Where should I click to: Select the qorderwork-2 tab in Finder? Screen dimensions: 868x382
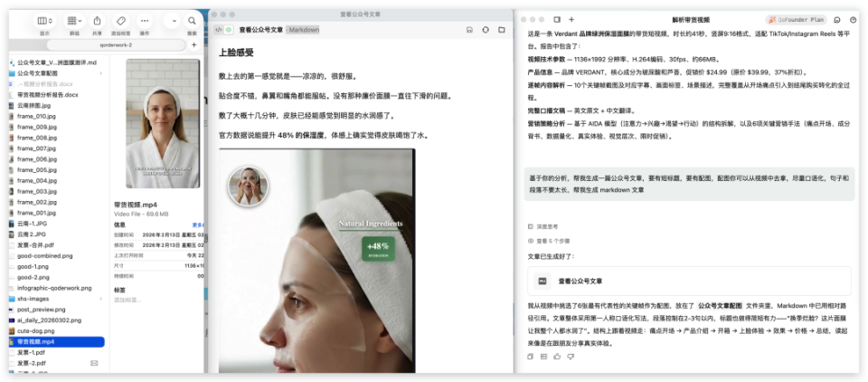116,45
